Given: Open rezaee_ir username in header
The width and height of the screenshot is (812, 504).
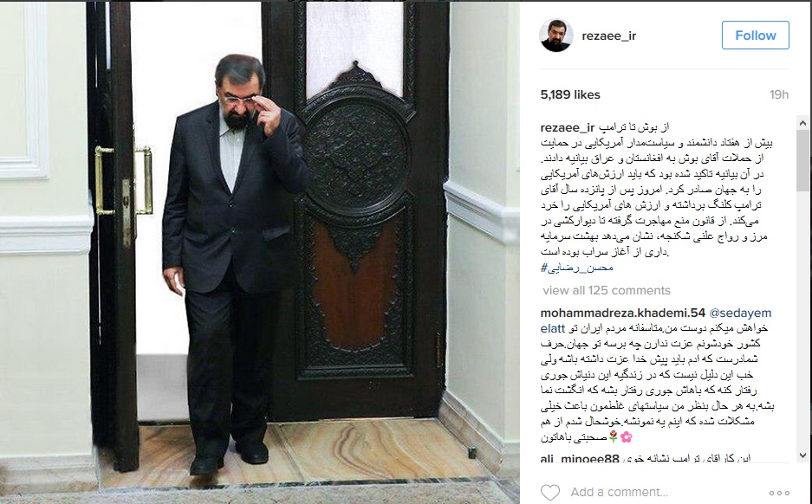Looking at the screenshot, I should 608,36.
